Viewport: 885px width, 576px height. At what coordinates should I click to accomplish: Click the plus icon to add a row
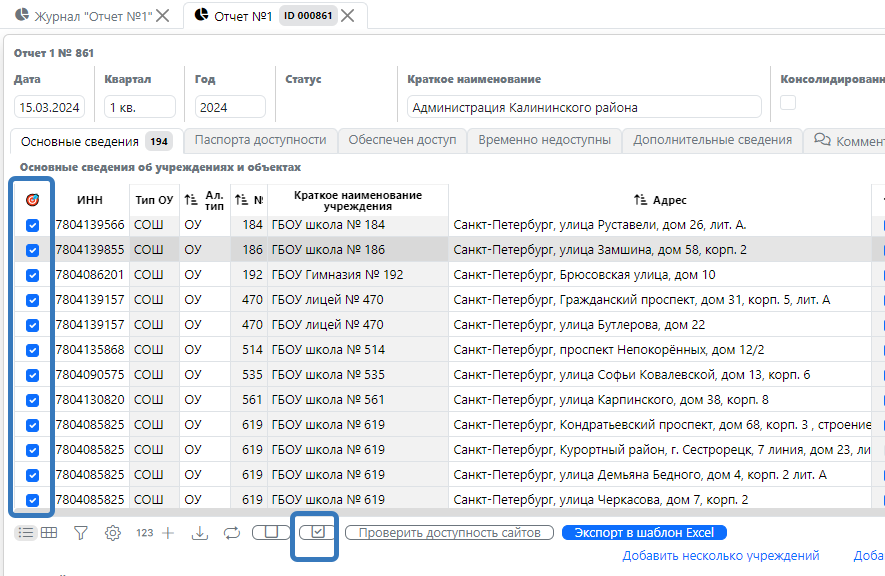pos(168,533)
